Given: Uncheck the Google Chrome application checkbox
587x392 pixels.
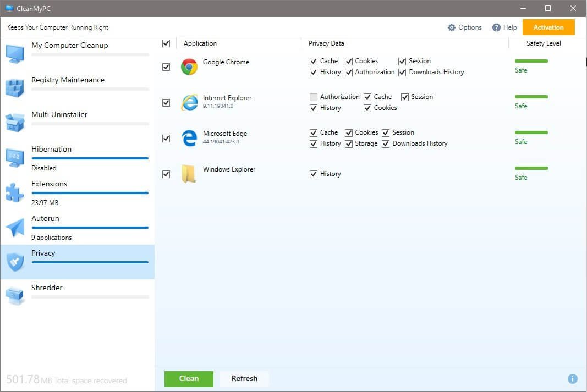Looking at the screenshot, I should click(x=166, y=67).
